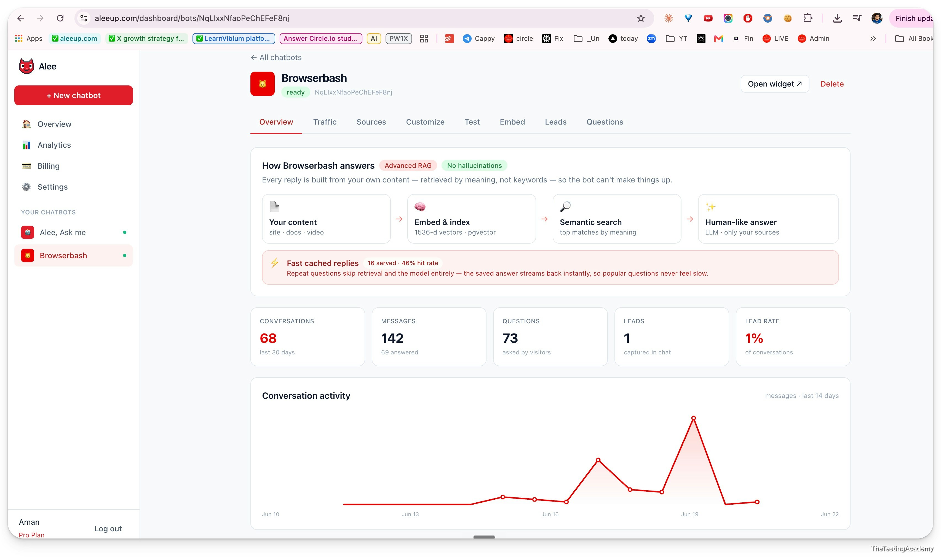
Task: Go back with browser back arrow
Action: click(20, 18)
